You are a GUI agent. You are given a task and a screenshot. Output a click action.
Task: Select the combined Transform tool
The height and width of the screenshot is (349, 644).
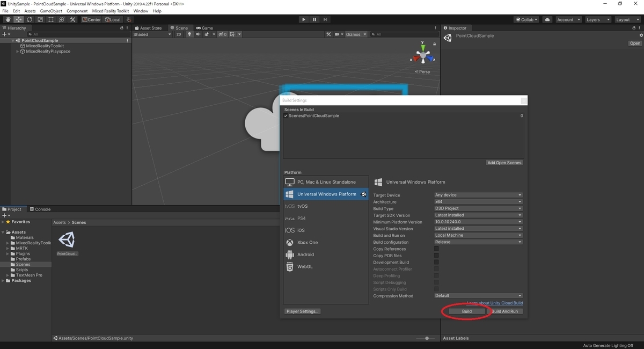(62, 19)
